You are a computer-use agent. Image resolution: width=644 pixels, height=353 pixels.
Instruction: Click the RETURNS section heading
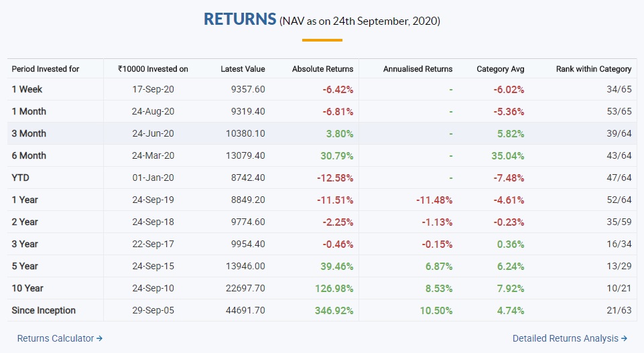(x=240, y=19)
